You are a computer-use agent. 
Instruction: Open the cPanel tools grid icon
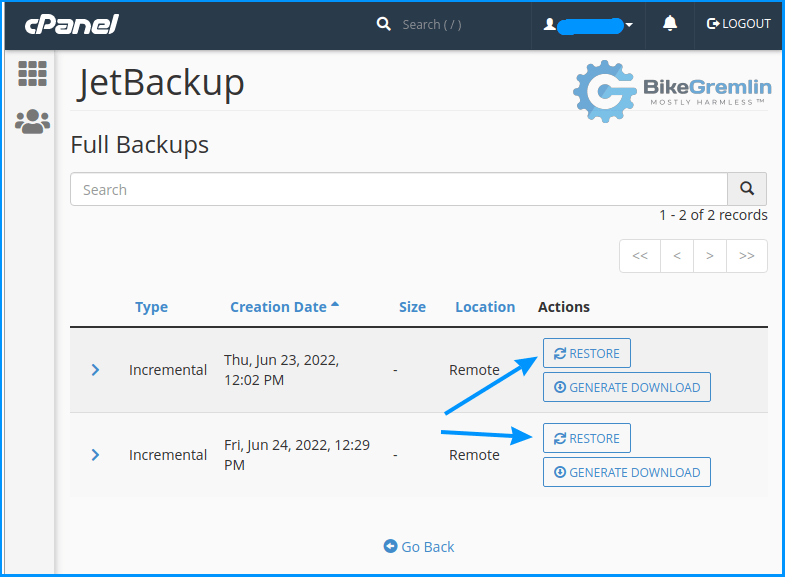[33, 74]
